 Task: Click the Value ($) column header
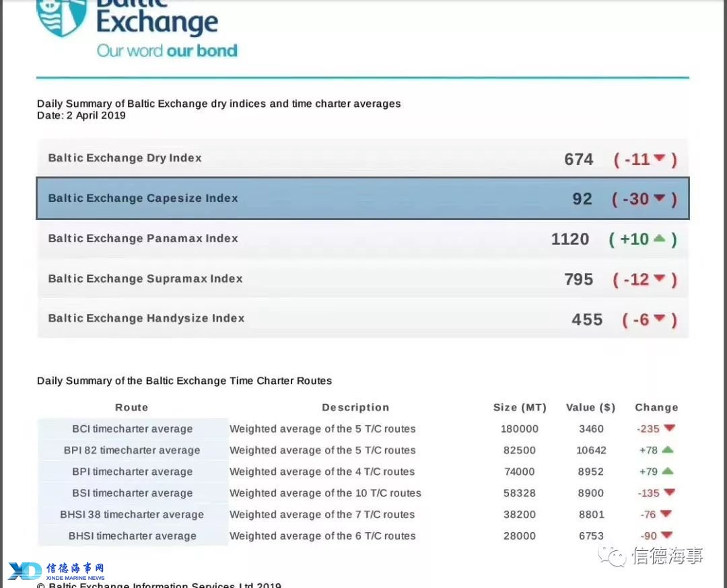[591, 407]
